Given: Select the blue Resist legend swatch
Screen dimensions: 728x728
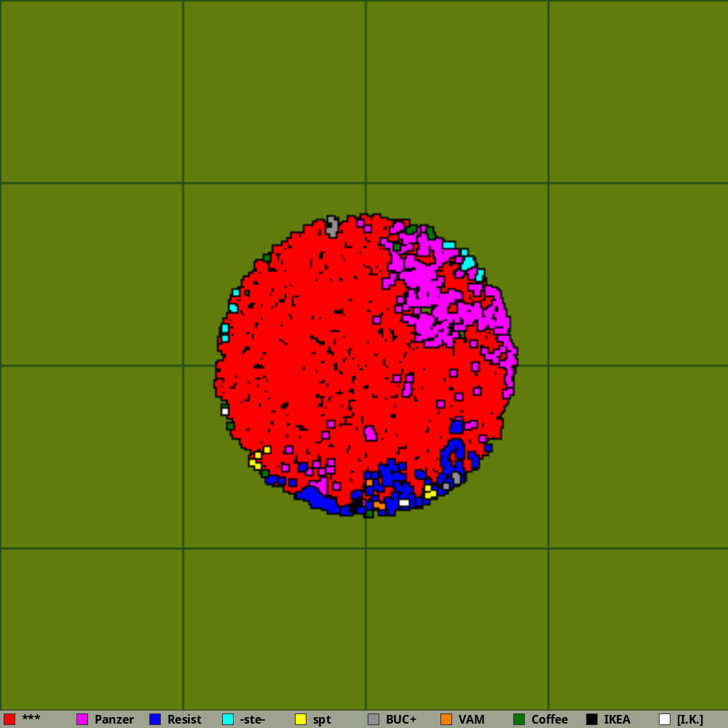Looking at the screenshot, I should [x=155, y=719].
